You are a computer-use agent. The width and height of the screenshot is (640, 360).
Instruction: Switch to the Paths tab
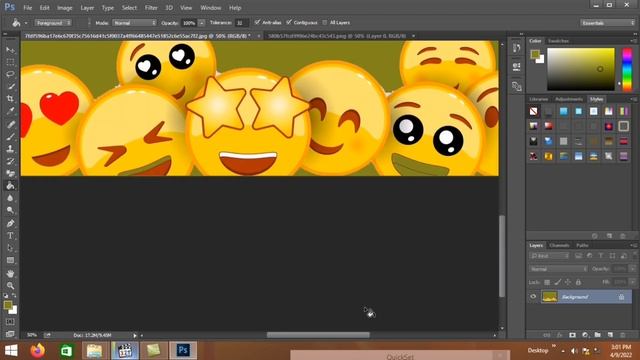(582, 245)
